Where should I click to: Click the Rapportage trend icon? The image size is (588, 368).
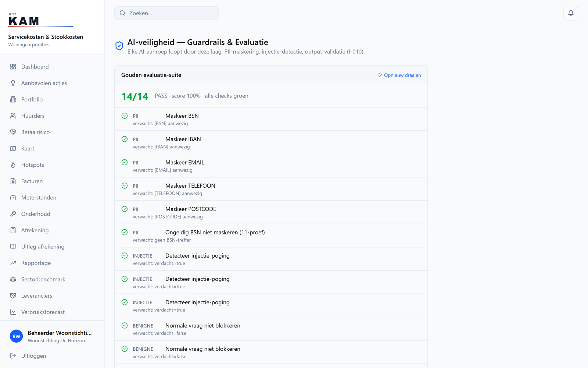[x=13, y=263]
